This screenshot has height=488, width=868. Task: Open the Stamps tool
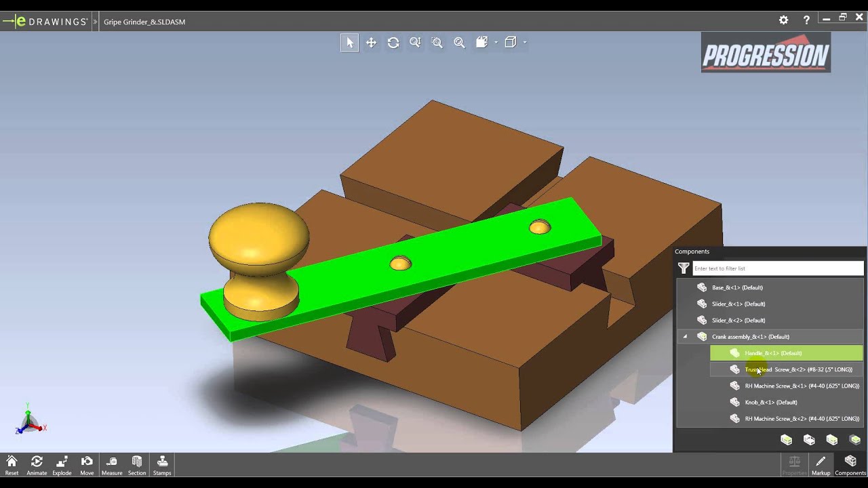162,465
